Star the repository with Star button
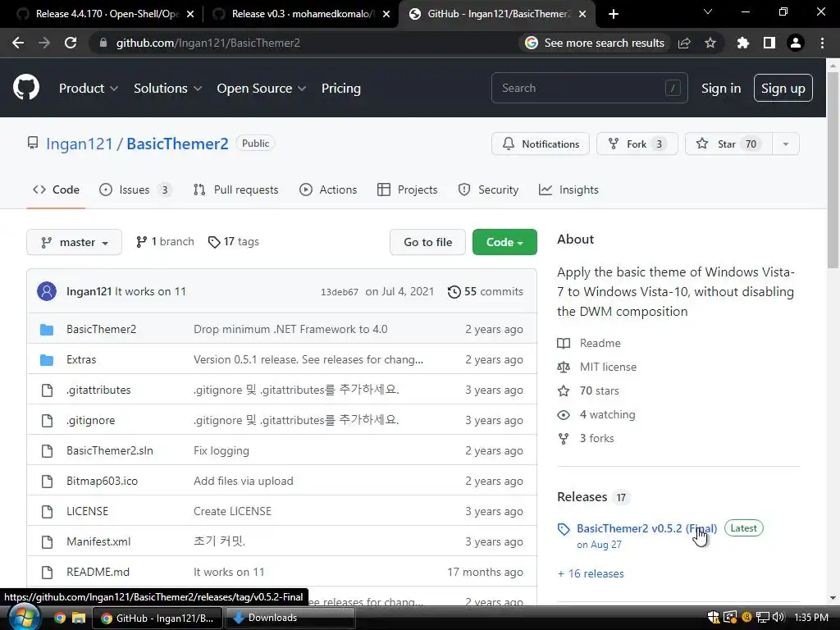The width and height of the screenshot is (840, 630). pyautogui.click(x=728, y=144)
